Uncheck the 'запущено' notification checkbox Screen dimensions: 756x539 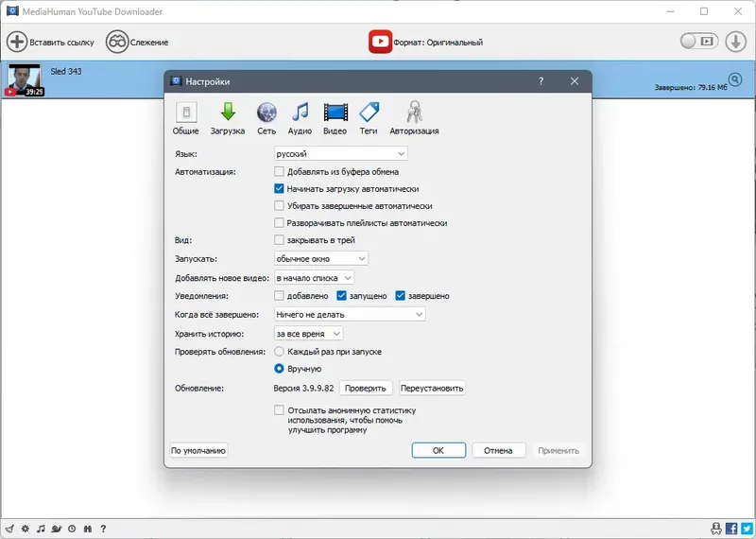pos(341,296)
